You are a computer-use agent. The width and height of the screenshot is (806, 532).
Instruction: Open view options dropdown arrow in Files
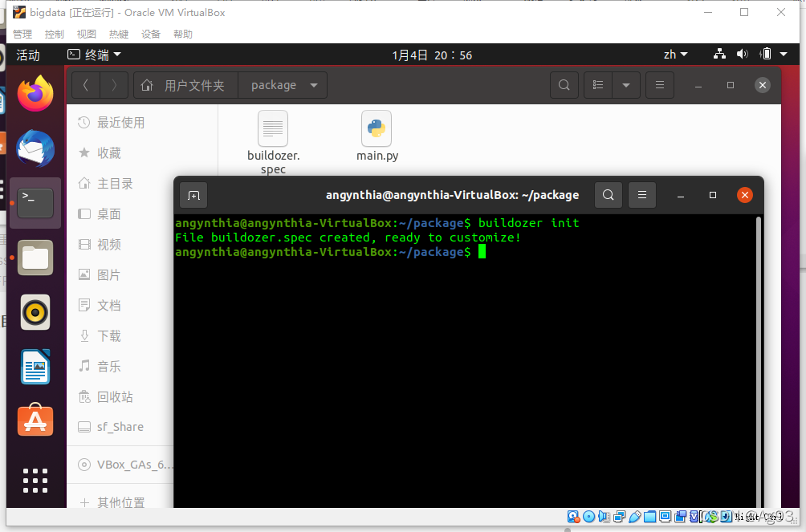[x=626, y=85]
